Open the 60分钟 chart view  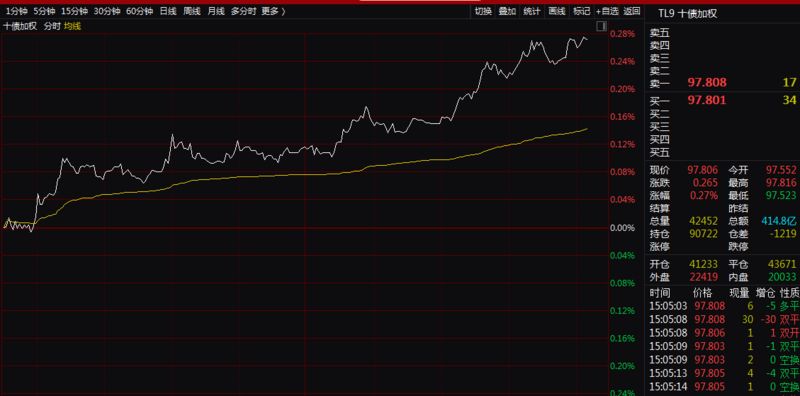pos(139,11)
